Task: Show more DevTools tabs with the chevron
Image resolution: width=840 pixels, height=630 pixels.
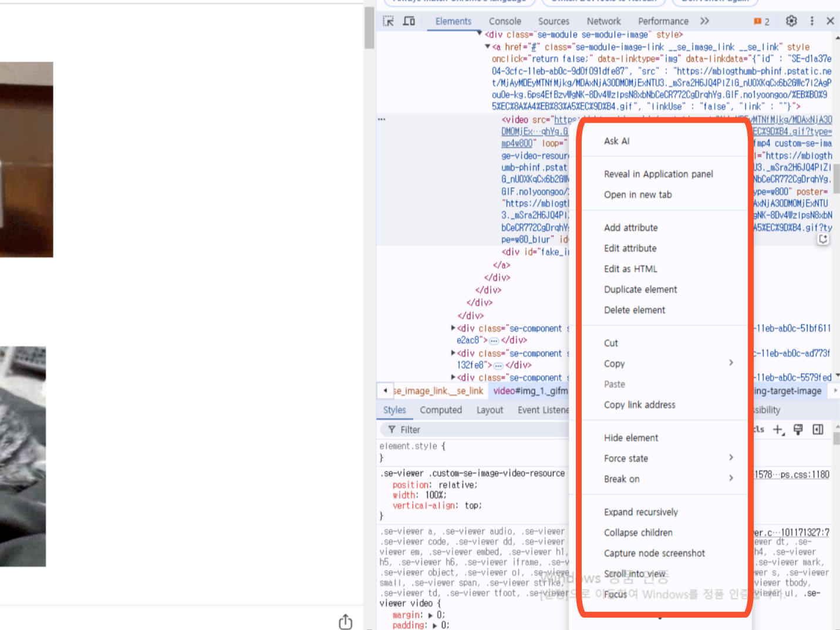Action: coord(704,21)
